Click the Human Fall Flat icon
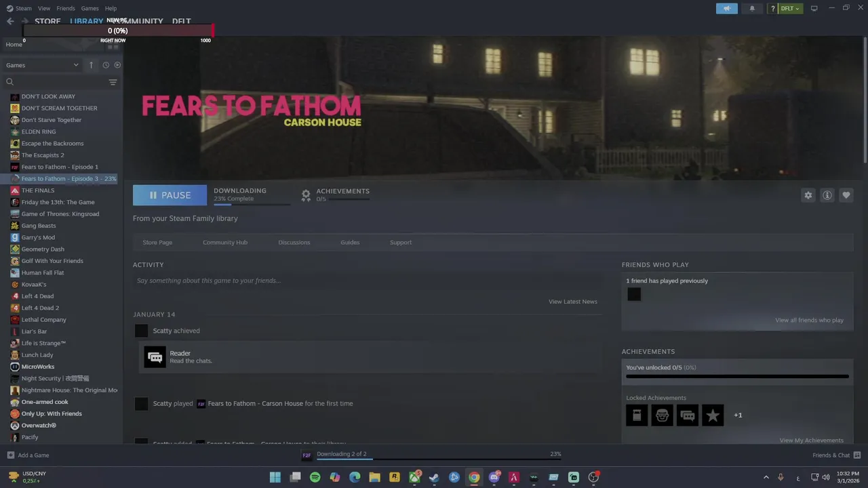Viewport: 868px width, 488px height. coord(15,272)
